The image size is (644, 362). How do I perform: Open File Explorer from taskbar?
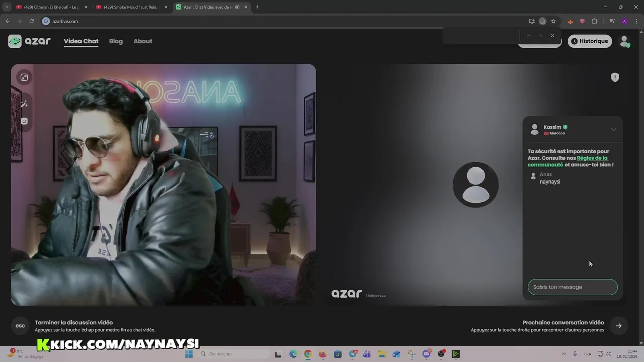[x=382, y=354]
